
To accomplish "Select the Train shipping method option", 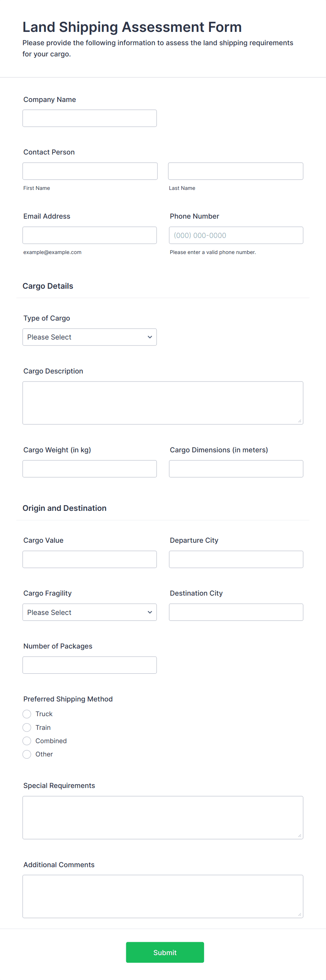I will [x=27, y=727].
